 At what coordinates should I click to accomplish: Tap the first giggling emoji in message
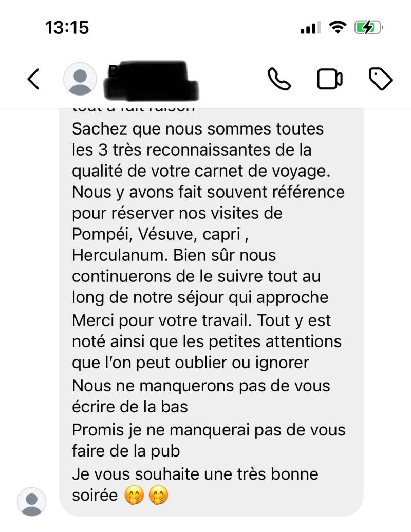click(x=134, y=496)
